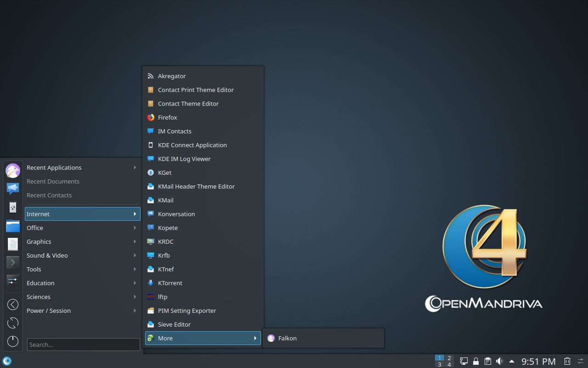Open the application launcher icon bottom-left
588x368 pixels.
(6, 362)
